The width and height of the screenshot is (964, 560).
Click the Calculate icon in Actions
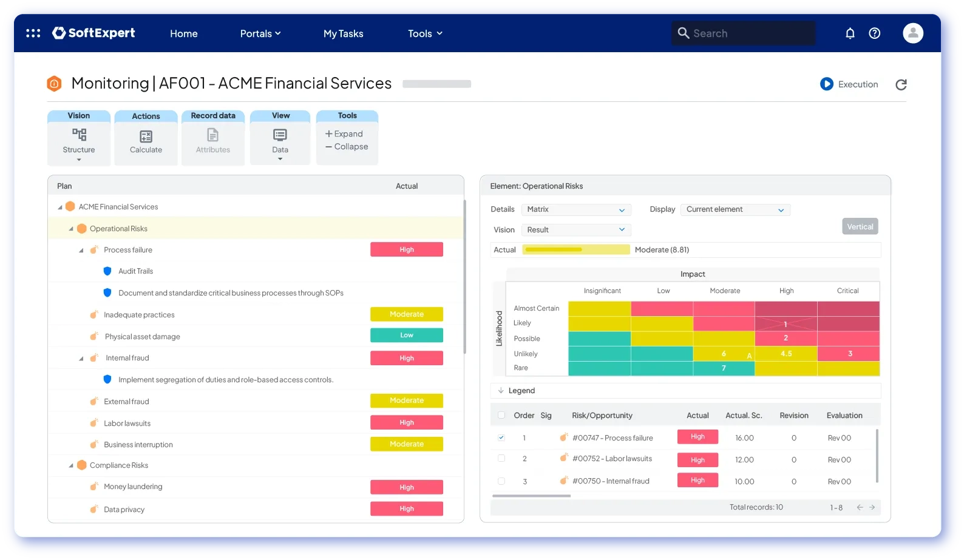[x=146, y=137]
